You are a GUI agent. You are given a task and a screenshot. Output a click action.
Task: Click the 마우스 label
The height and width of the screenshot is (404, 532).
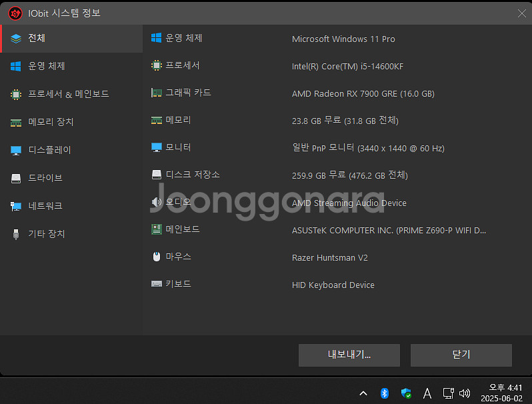(x=178, y=257)
